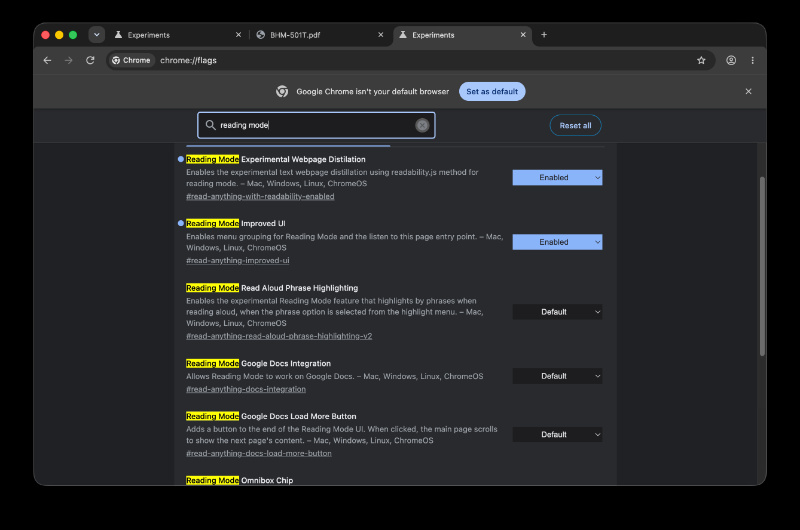Switch to the BHM-501T.pdf tab
This screenshot has height=530, width=800.
pyautogui.click(x=319, y=35)
